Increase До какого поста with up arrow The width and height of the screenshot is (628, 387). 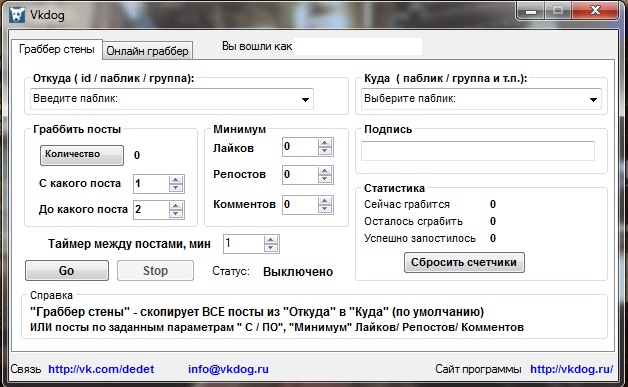click(176, 206)
